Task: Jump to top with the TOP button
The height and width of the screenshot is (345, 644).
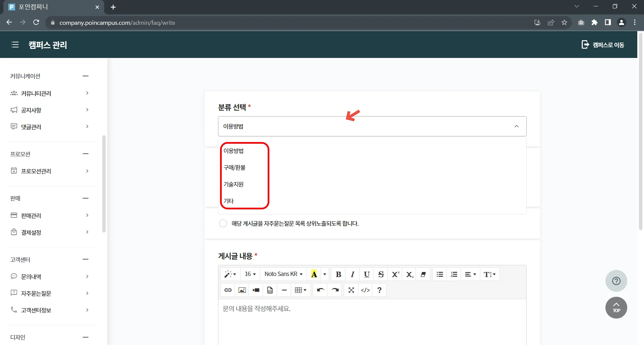Action: (616, 308)
